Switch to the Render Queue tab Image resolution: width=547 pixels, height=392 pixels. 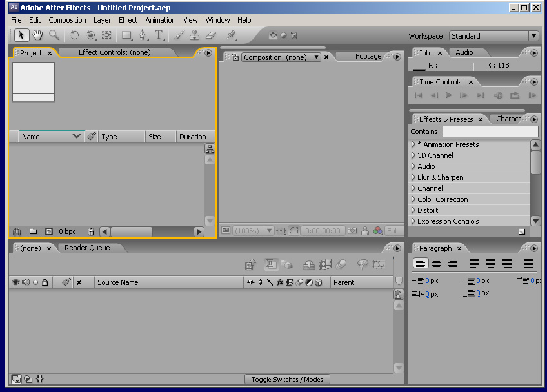point(87,248)
